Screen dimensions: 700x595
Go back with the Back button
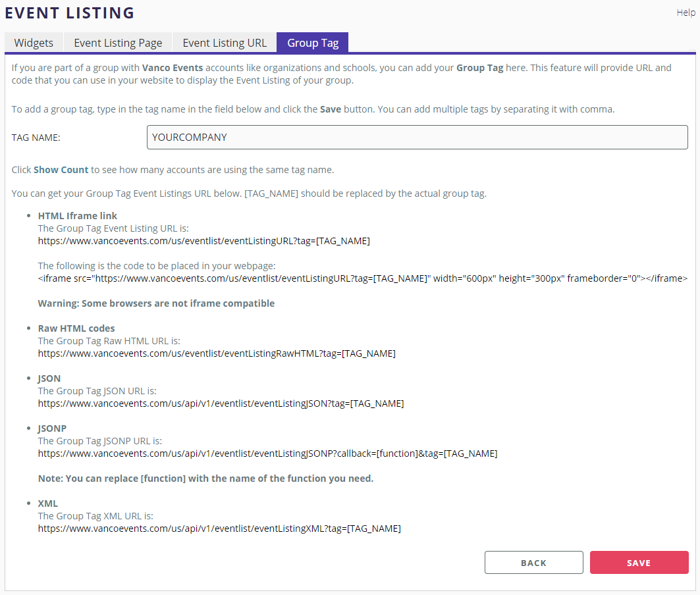point(533,562)
